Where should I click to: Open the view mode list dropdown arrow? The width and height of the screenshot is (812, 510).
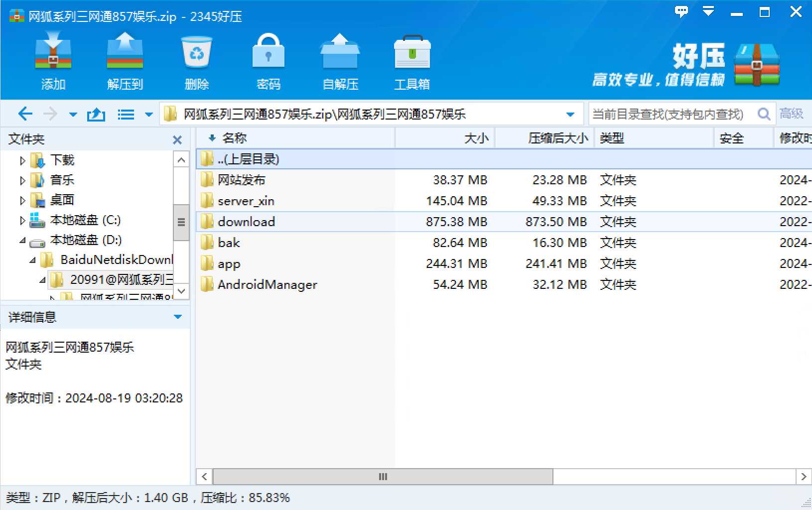pyautogui.click(x=148, y=115)
